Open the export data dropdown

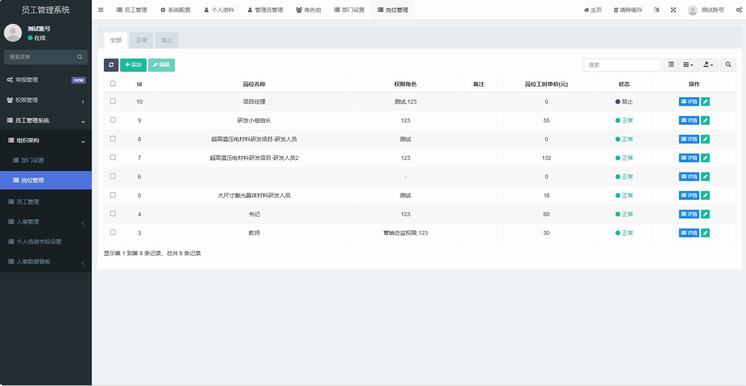[708, 65]
